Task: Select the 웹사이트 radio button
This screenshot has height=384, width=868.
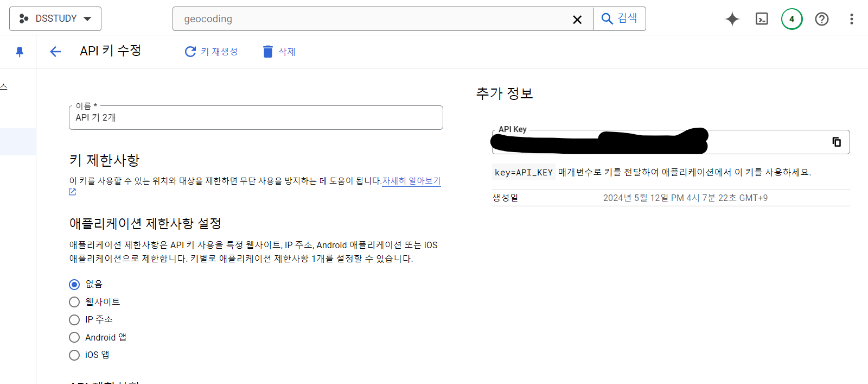Action: [74, 302]
